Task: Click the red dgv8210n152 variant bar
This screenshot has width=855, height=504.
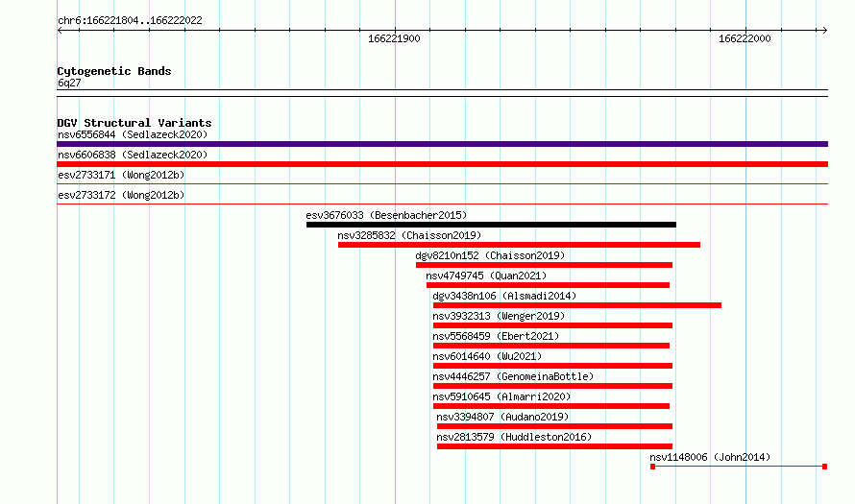Action: [x=544, y=265]
